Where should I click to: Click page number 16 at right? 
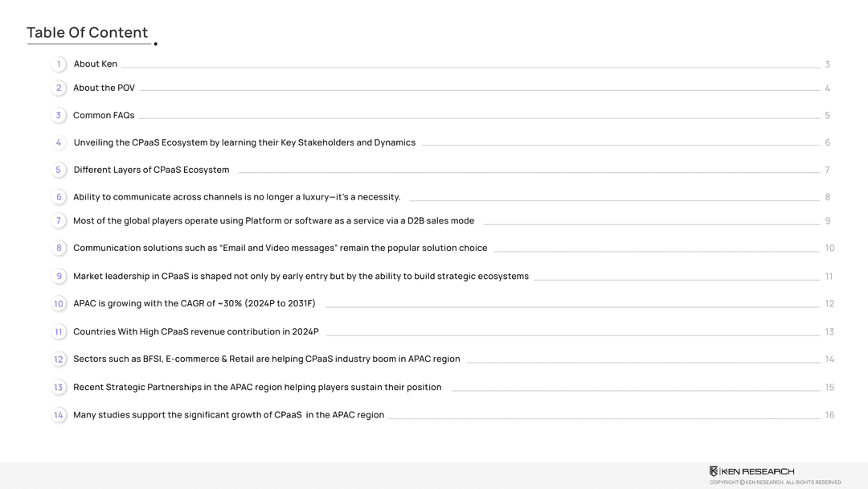(829, 416)
